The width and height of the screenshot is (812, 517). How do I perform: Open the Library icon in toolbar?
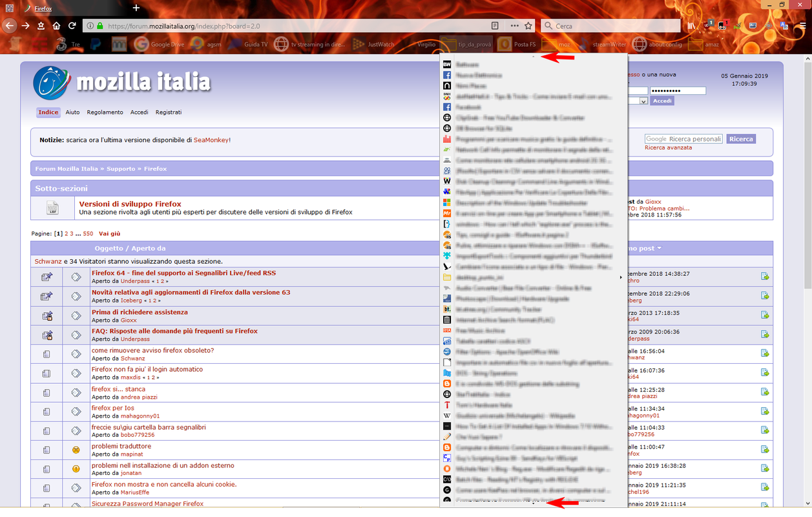692,26
